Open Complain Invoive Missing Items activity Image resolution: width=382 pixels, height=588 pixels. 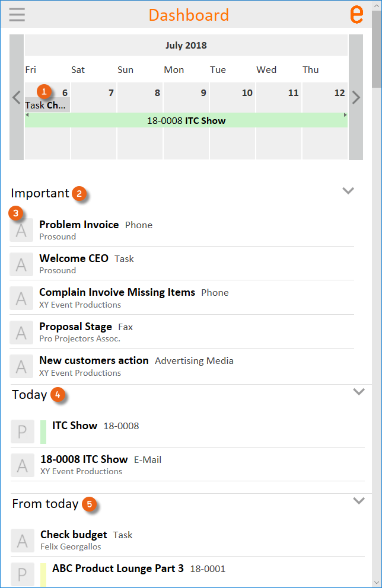[x=117, y=292]
